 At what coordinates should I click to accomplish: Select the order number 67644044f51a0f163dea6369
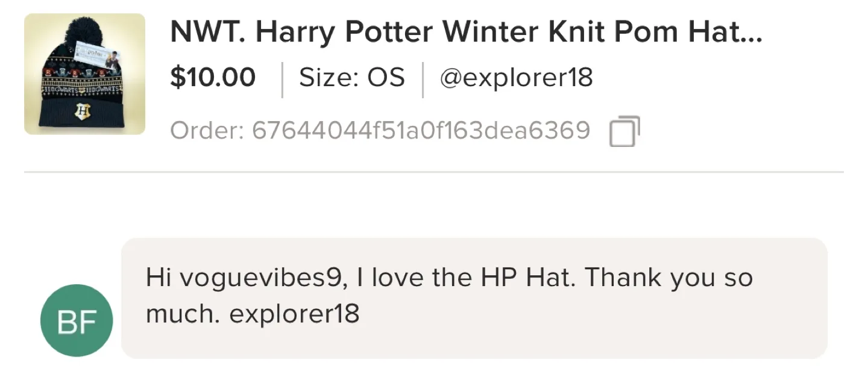click(422, 130)
